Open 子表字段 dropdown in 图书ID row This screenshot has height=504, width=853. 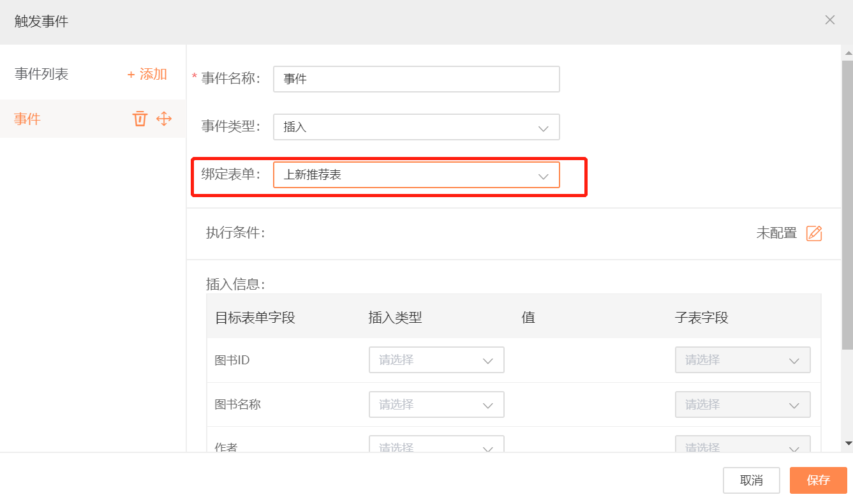(x=743, y=360)
